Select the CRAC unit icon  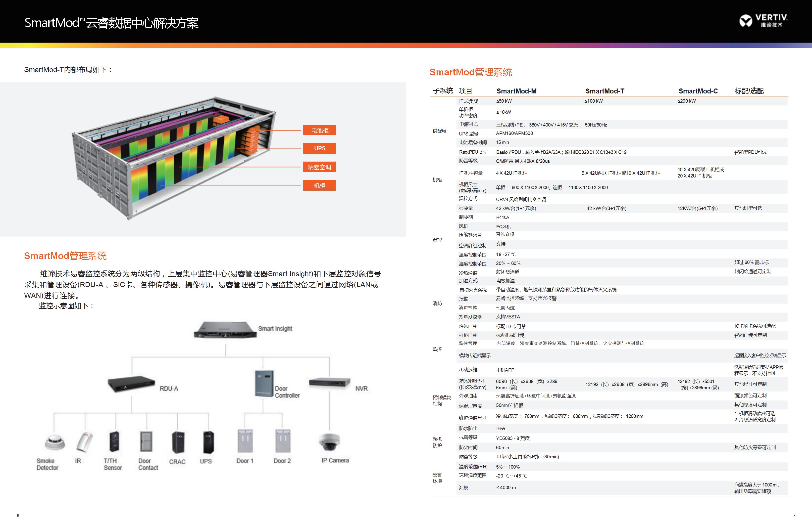click(x=178, y=442)
